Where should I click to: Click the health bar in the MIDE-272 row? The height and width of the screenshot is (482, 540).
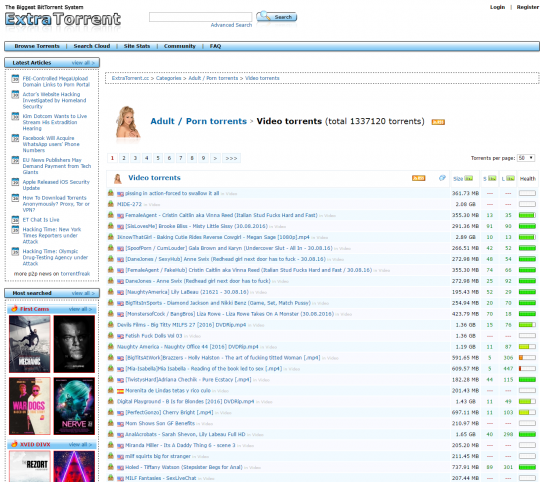point(527,204)
